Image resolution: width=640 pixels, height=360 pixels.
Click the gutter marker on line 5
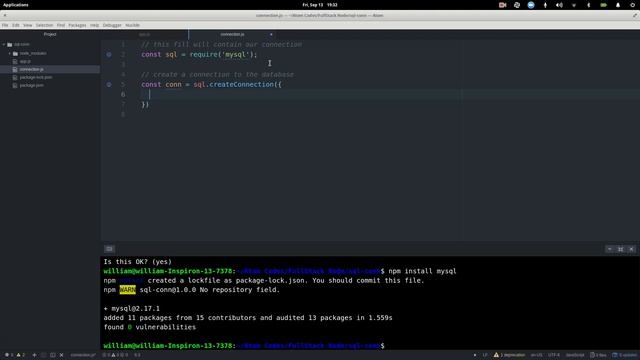coord(109,84)
